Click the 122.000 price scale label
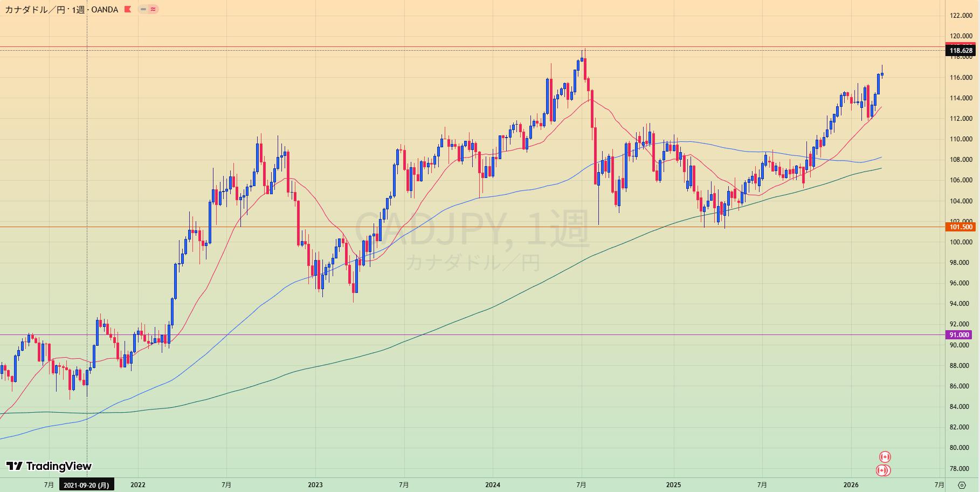 961,16
